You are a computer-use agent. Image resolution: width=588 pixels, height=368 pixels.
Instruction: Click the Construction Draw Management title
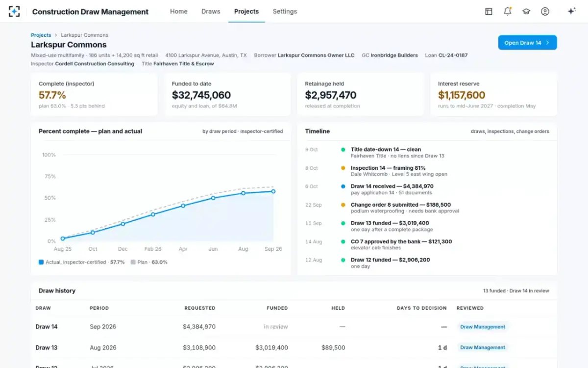point(90,12)
